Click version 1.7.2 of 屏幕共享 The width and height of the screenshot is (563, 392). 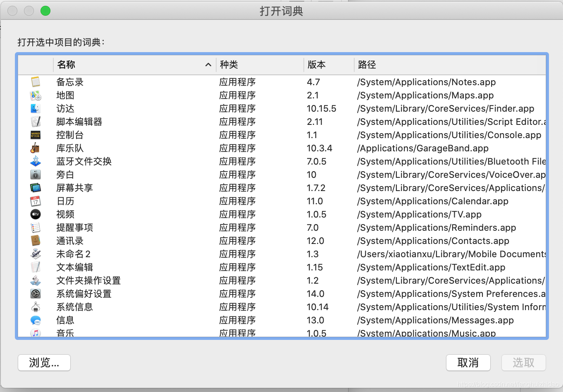click(x=316, y=188)
